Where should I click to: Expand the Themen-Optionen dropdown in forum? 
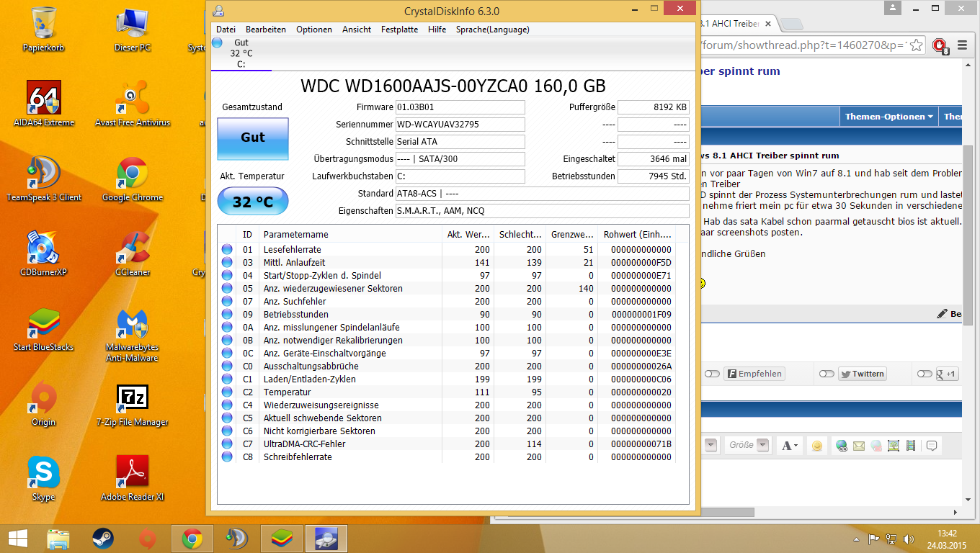point(889,117)
